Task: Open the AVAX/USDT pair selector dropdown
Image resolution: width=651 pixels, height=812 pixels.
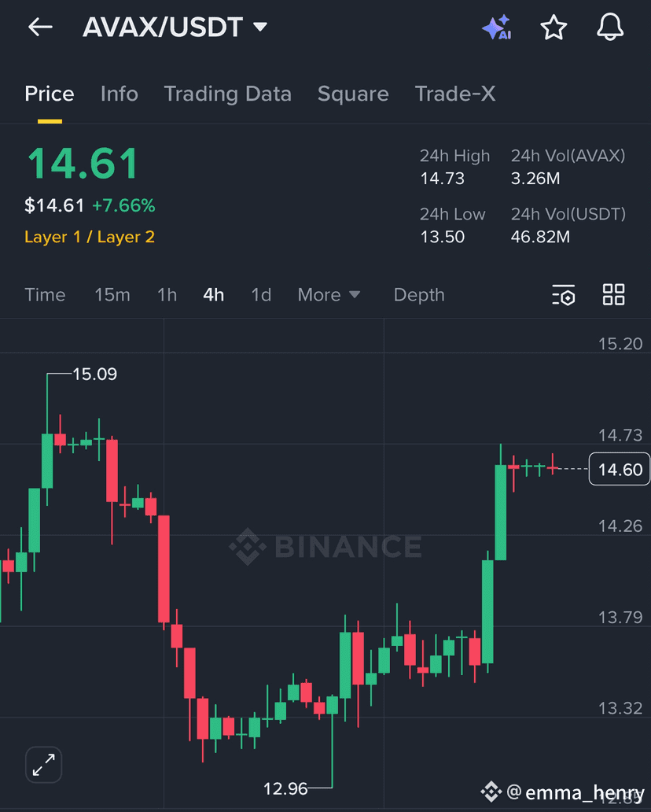Action: [x=175, y=27]
